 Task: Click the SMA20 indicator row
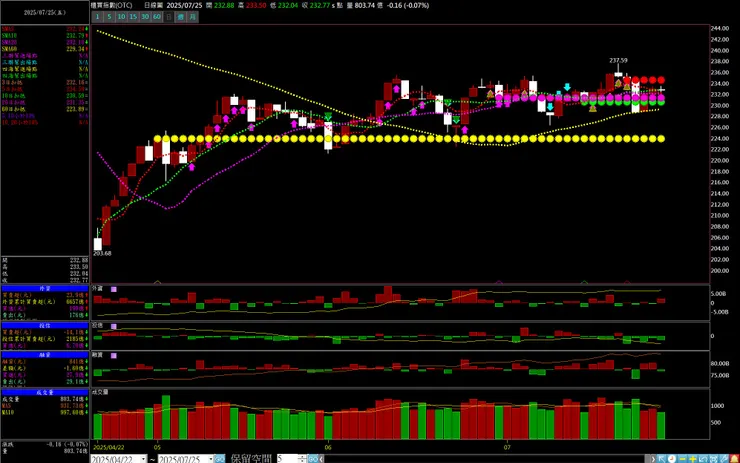click(x=45, y=42)
